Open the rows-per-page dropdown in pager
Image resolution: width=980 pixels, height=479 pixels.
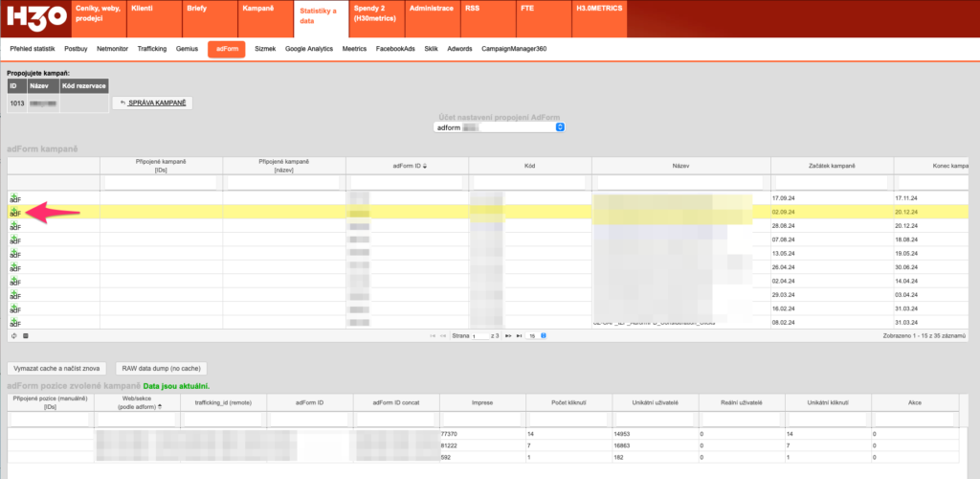pyautogui.click(x=537, y=336)
